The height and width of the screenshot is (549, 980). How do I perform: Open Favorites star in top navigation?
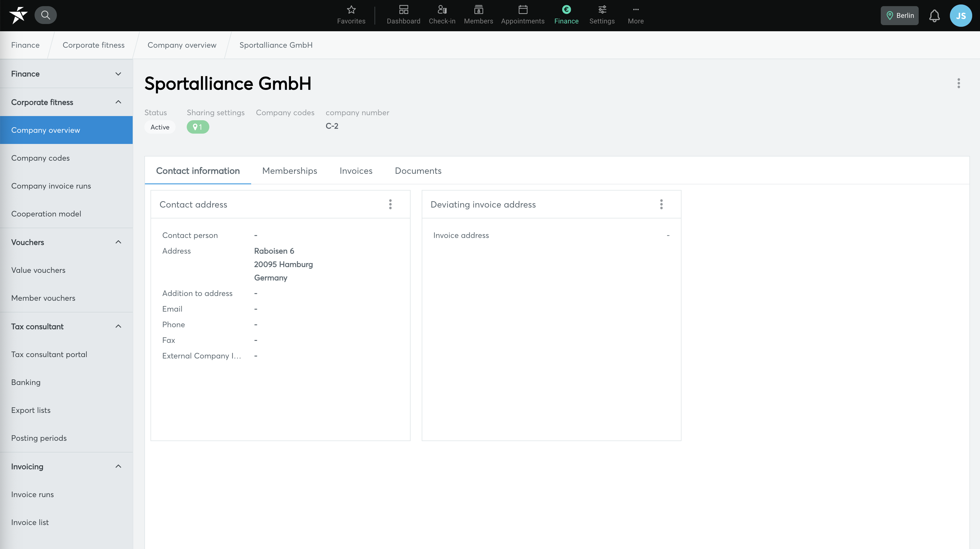[351, 15]
